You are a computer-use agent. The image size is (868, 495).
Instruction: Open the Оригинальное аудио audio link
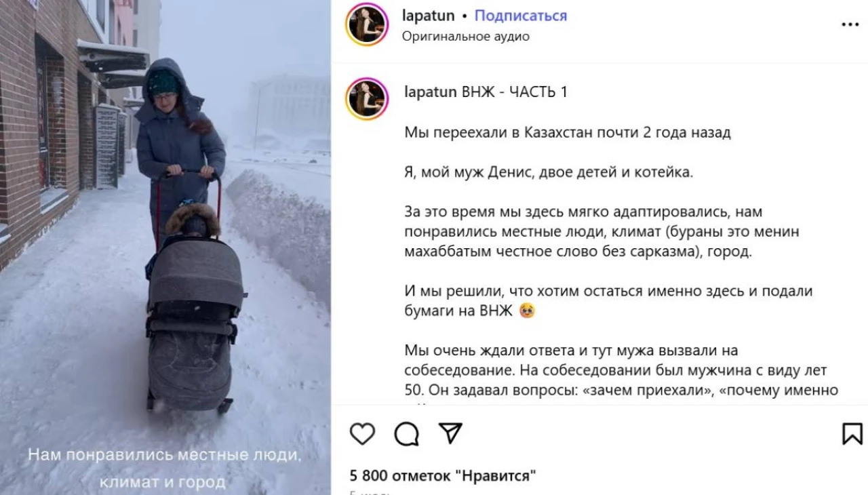(465, 37)
